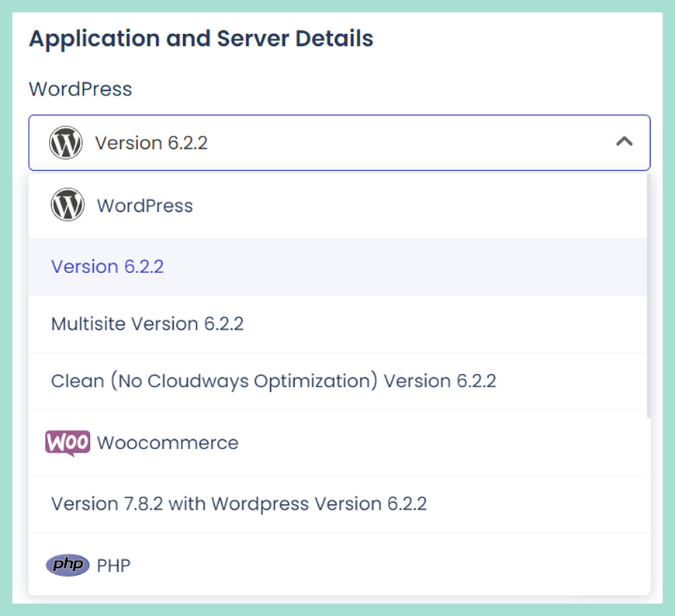Click the Woocommerce group label
675x616 pixels.
(168, 443)
